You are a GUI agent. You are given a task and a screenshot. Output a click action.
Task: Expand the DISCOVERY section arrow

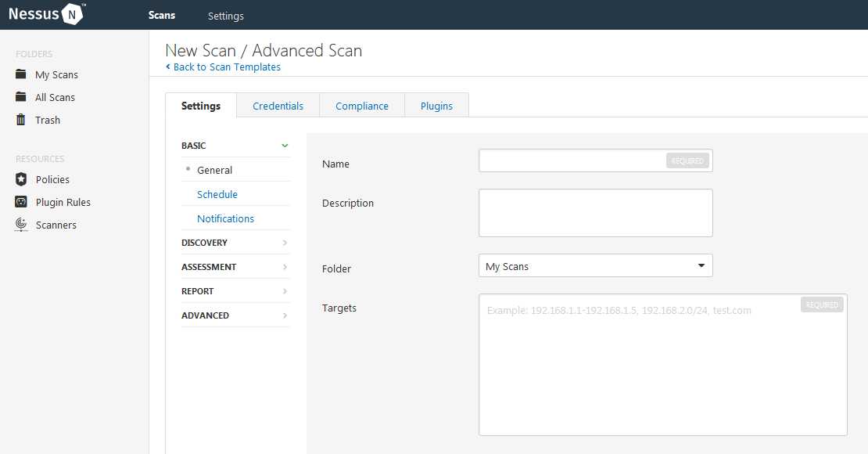coord(285,242)
